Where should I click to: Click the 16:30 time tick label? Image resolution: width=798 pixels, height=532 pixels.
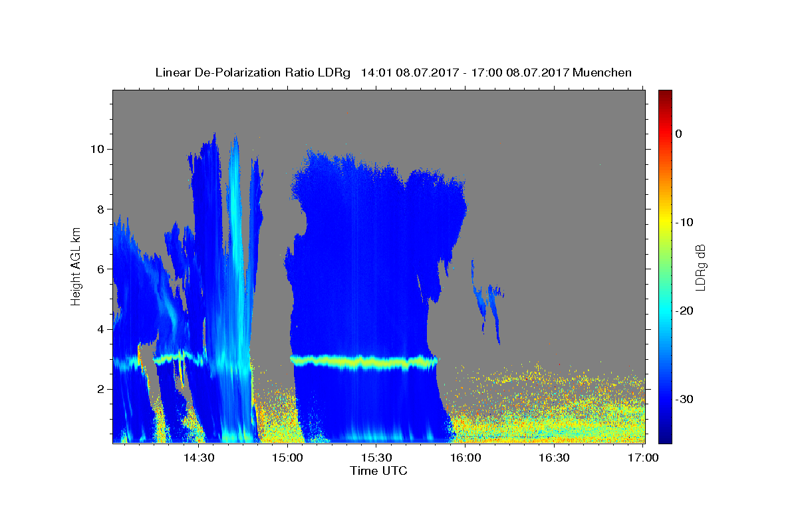tap(553, 458)
